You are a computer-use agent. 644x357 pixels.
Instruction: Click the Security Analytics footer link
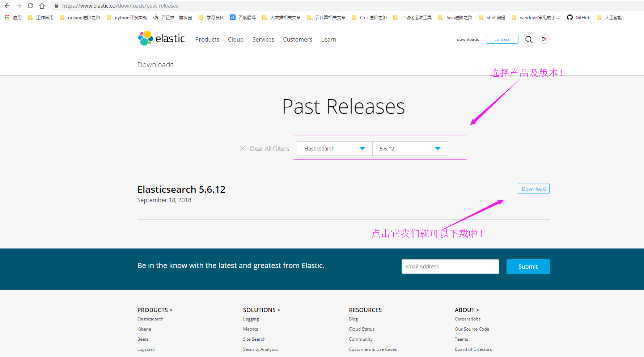point(261,349)
